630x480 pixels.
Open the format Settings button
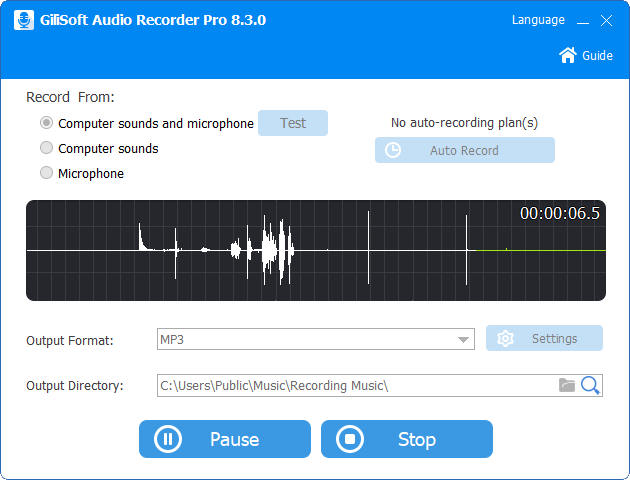click(544, 338)
